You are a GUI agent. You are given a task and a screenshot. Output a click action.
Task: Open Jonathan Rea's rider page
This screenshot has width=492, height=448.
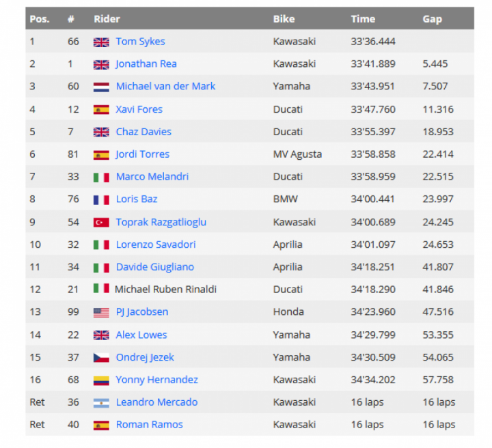146,64
